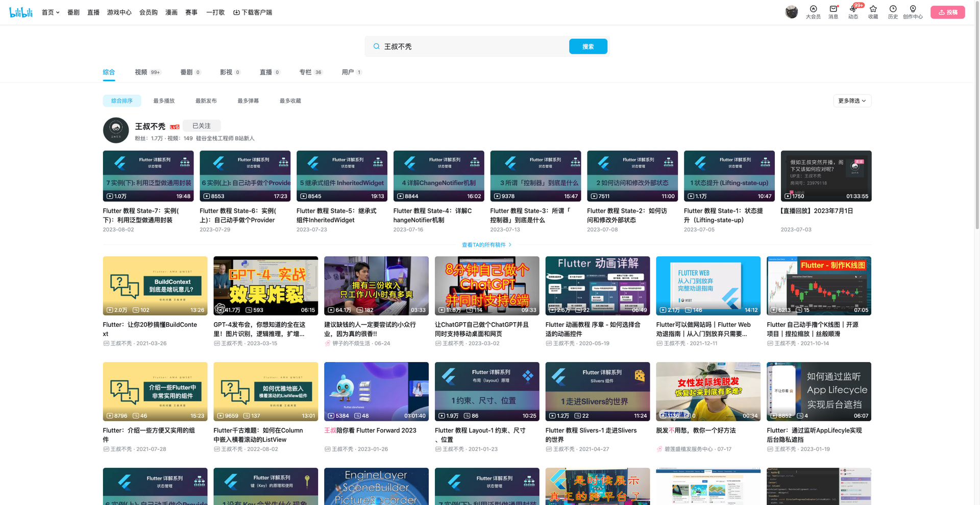This screenshot has height=505, width=980.
Task: Open 王叔不秃's profile avatar
Action: (x=116, y=130)
